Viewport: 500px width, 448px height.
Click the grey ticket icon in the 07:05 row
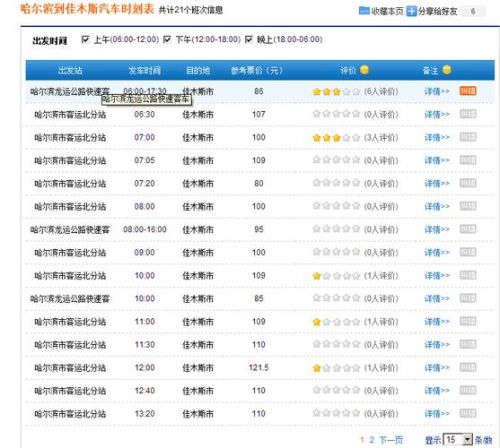click(468, 160)
